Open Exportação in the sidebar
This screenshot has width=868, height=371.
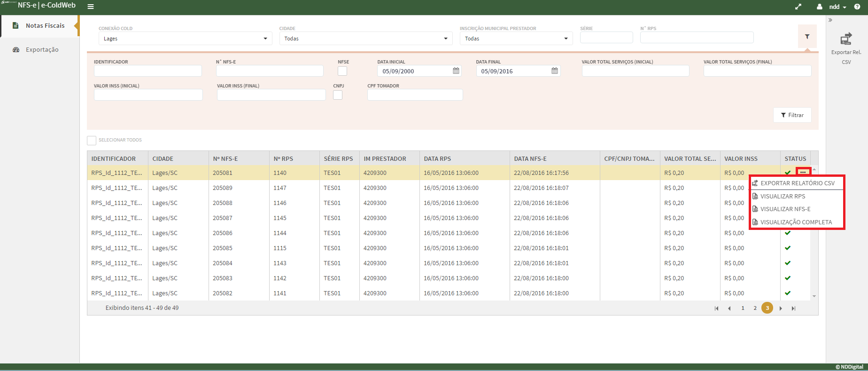pyautogui.click(x=42, y=50)
